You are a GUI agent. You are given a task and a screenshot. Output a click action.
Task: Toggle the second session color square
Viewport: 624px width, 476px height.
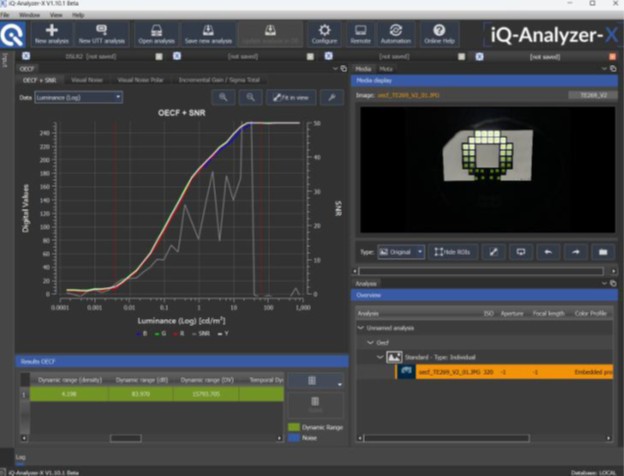coord(310,57)
